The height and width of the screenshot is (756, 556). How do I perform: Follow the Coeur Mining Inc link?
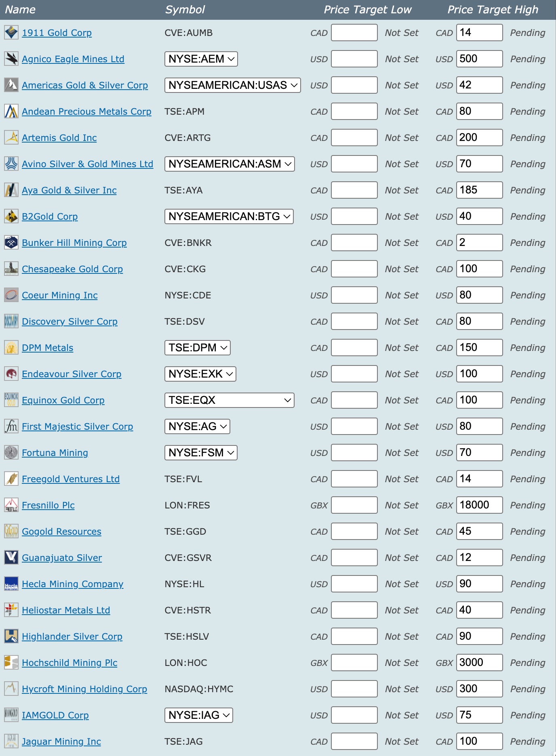[60, 295]
